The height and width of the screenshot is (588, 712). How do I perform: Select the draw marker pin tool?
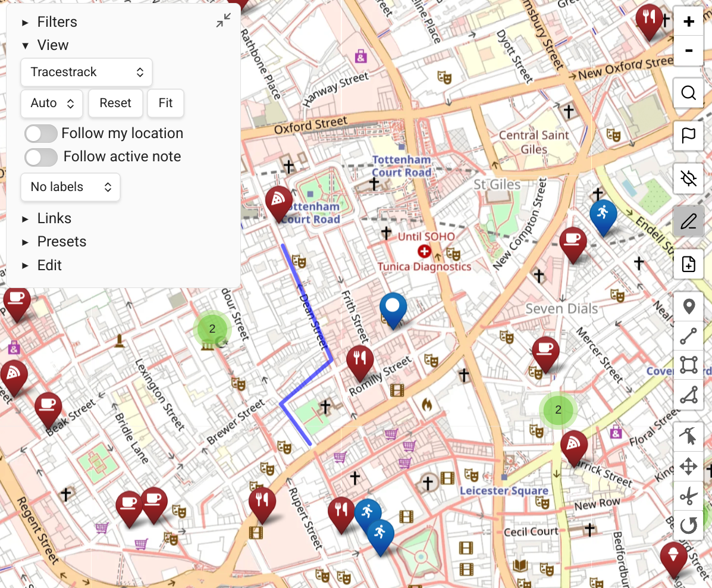tap(688, 307)
